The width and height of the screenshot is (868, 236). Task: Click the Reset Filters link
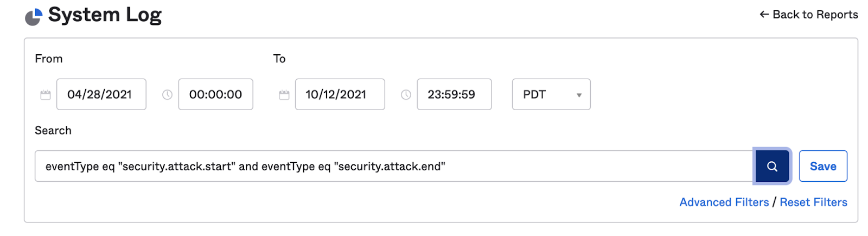click(813, 202)
